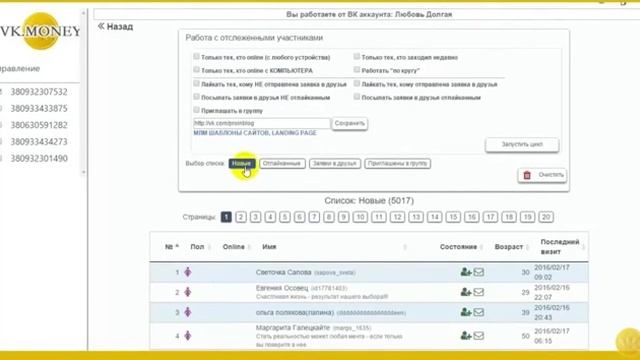Check 'Посылать заявки в друзья НЕ отлайканным'
Image resolution: width=640 pixels, height=360 pixels.
[x=196, y=97]
